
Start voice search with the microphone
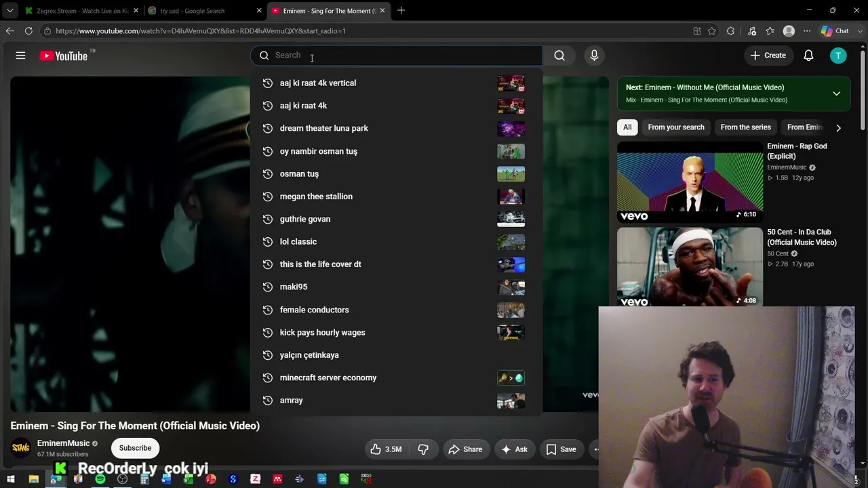tap(594, 56)
